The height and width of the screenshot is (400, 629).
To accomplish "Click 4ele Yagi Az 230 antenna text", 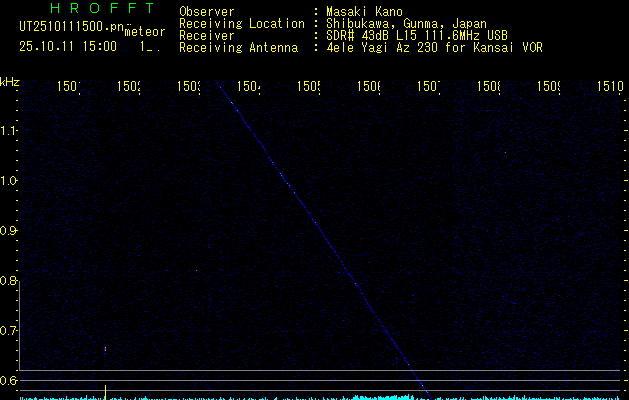I will [x=434, y=48].
